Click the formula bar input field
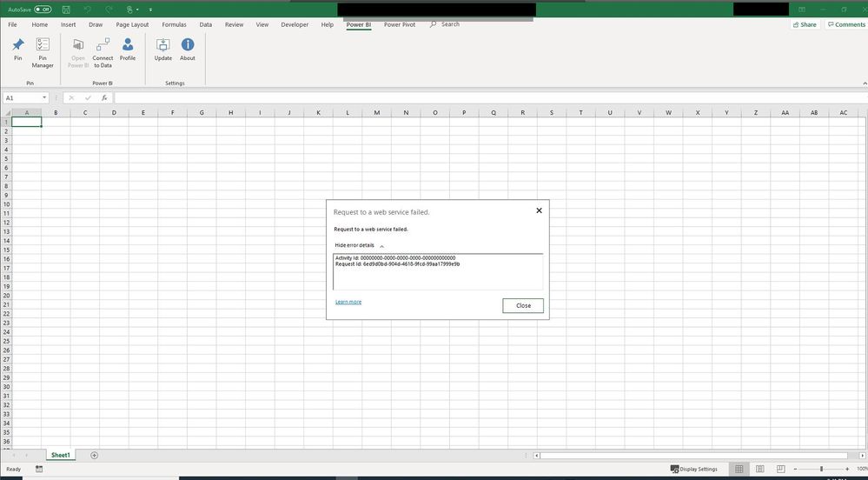 coord(490,98)
